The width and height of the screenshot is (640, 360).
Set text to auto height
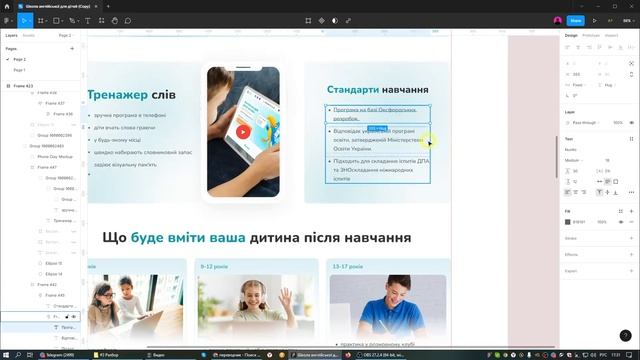607,182
